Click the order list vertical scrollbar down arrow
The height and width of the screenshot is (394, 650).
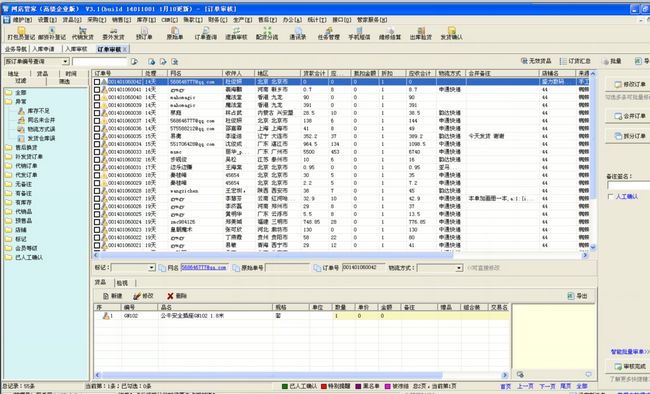coord(593,247)
